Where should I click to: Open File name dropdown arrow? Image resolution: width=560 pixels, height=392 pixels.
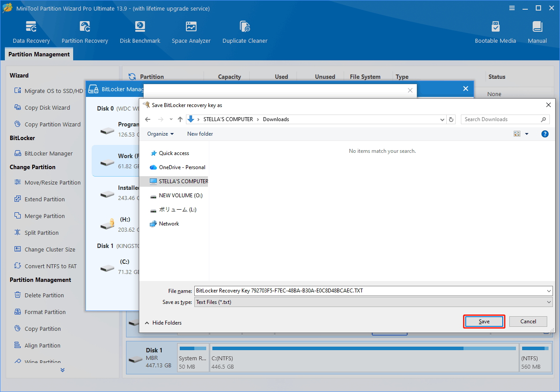pyautogui.click(x=549, y=291)
